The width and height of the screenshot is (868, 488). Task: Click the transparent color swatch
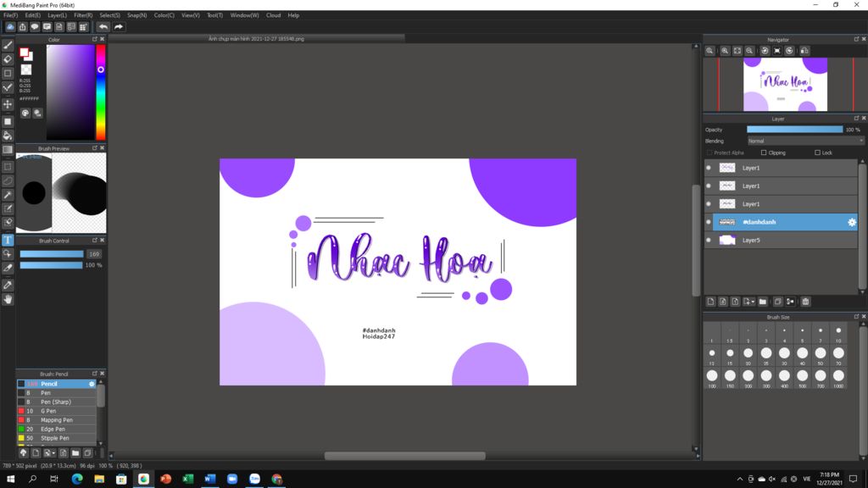click(x=26, y=69)
